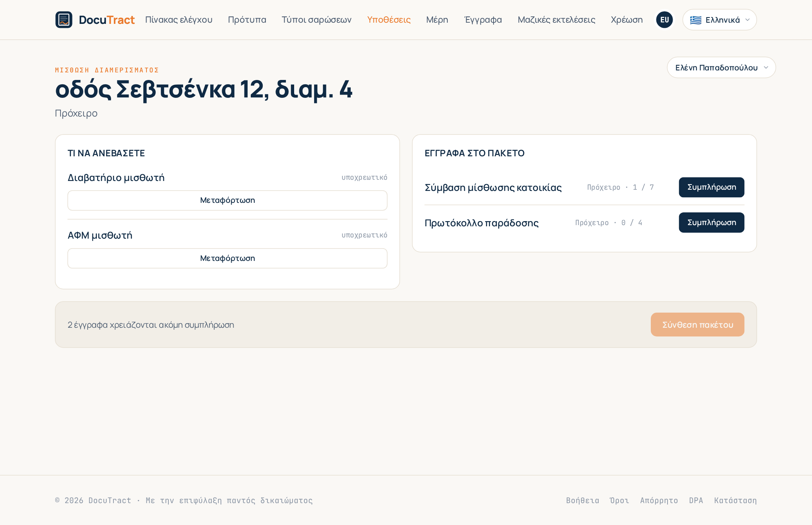This screenshot has width=812, height=525.
Task: Click the '2 έγγραφα χρειάζονται ακόμη συμπλήρωση' message
Action: (151, 325)
